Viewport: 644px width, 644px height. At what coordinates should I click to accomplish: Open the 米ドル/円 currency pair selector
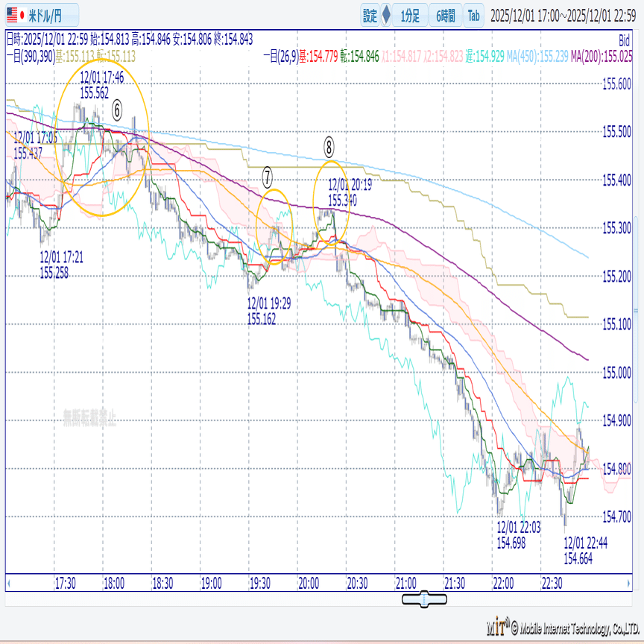(x=42, y=16)
